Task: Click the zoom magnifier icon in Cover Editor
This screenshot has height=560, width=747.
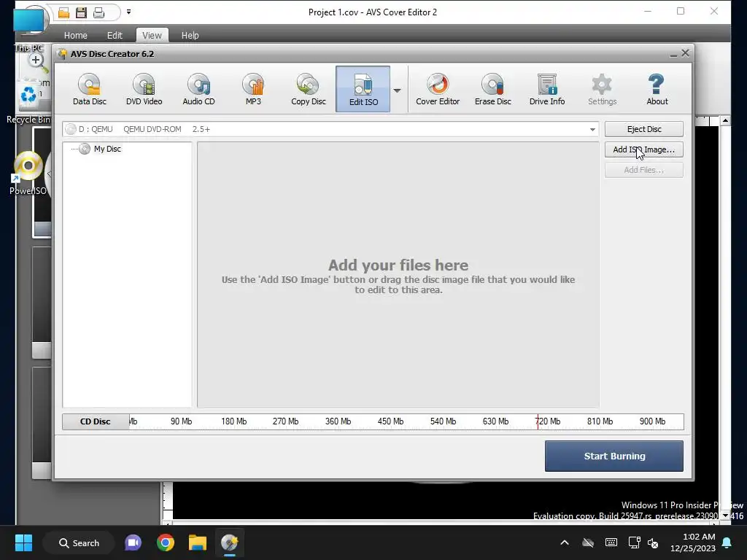Action: [37, 63]
